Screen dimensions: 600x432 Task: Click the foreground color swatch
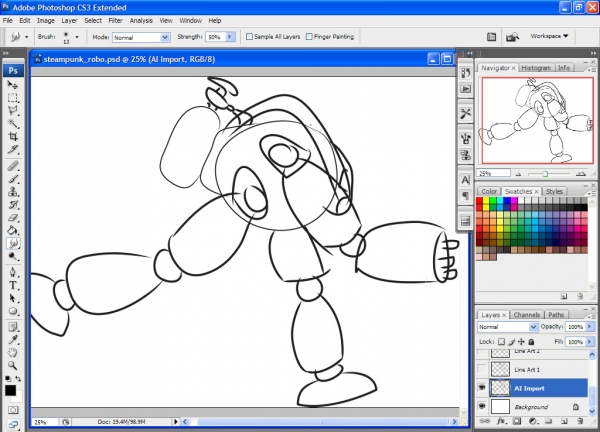pyautogui.click(x=10, y=390)
